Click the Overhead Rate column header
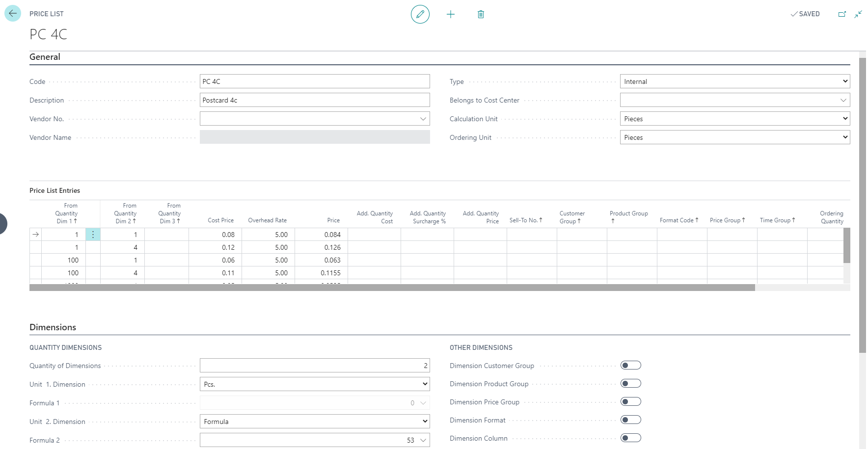 pyautogui.click(x=267, y=220)
